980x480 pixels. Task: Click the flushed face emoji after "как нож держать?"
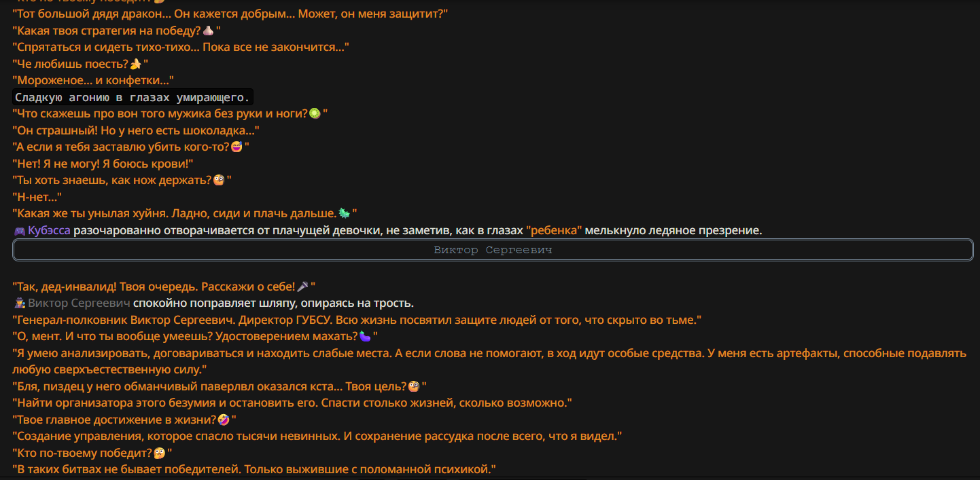pos(219,180)
